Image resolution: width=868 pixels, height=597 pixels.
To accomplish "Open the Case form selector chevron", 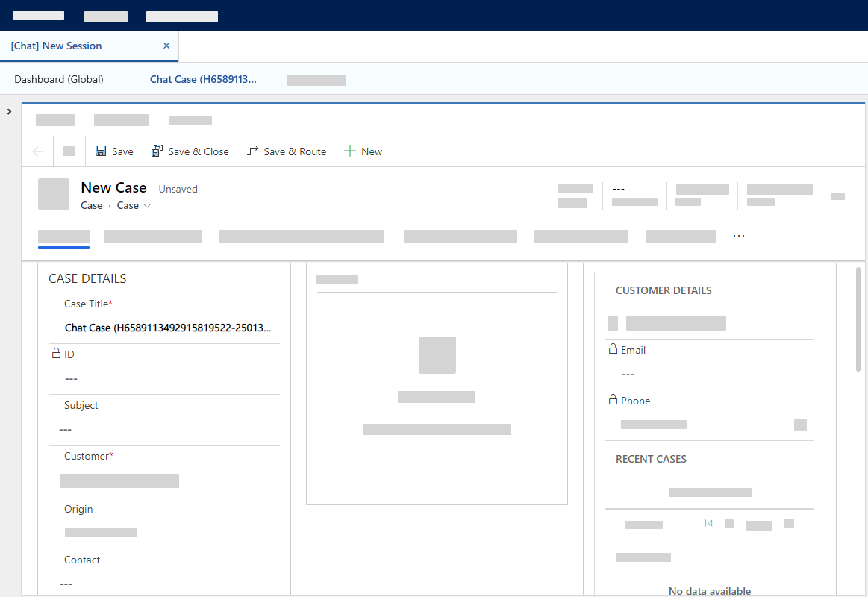I will pos(147,206).
